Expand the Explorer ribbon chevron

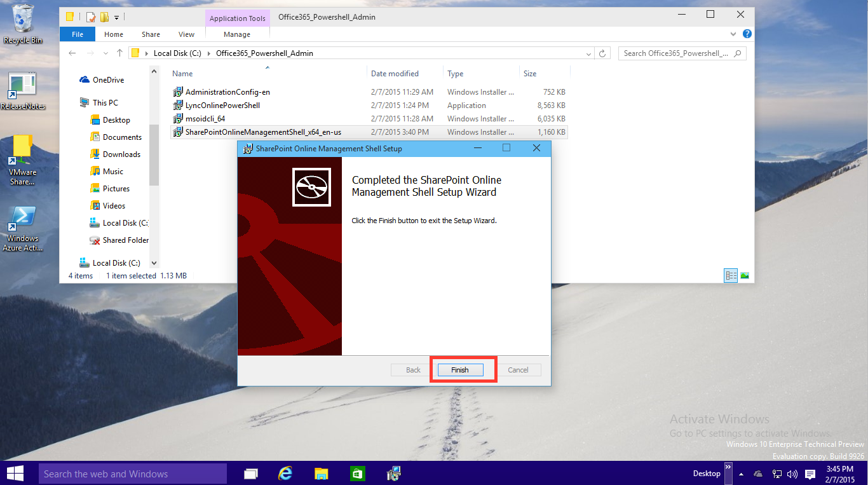click(735, 34)
